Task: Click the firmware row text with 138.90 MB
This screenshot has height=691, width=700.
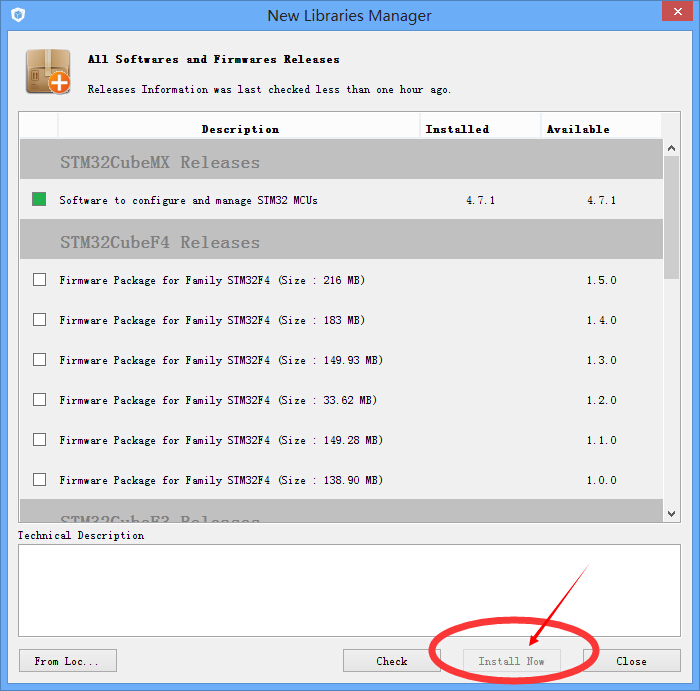Action: 221,480
